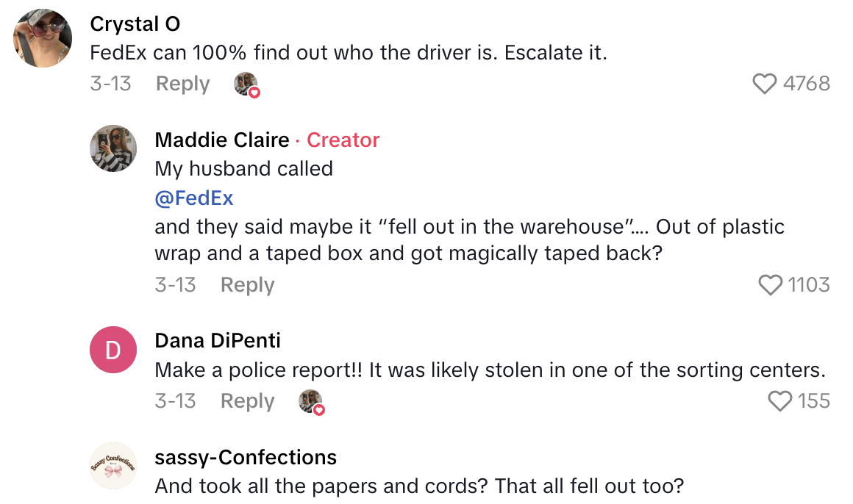Open Dana DiPenti's username link
The image size is (853, 504).
218,341
